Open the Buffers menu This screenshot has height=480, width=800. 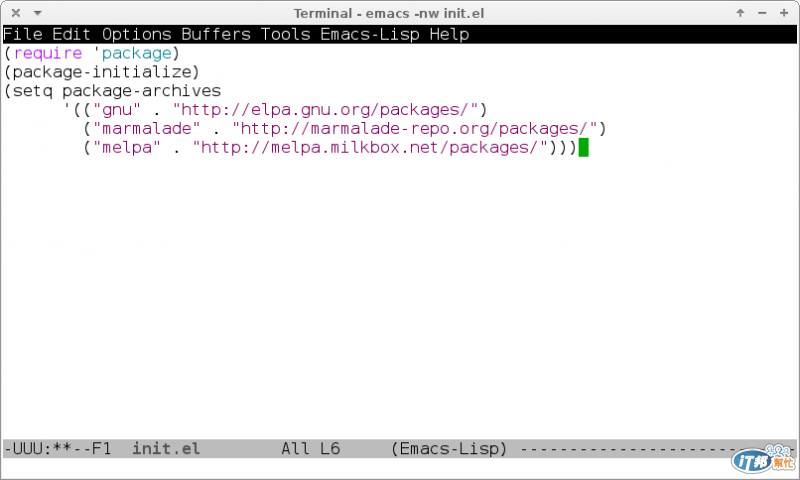[x=216, y=34]
